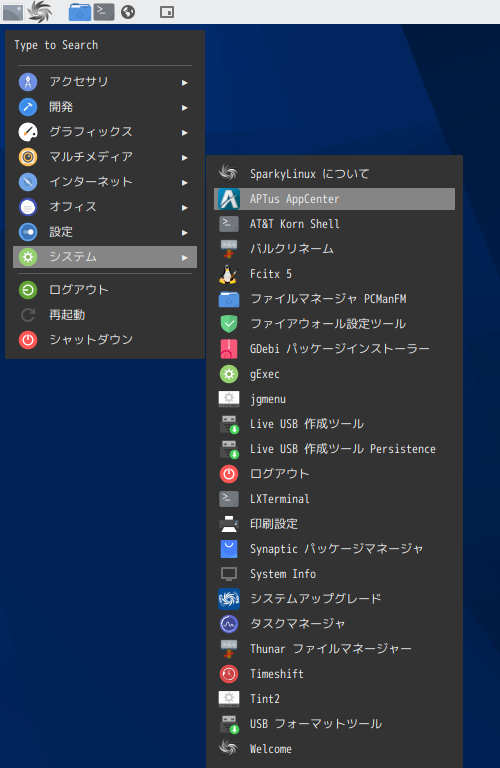Expand the 開発 submenu arrow

click(185, 107)
